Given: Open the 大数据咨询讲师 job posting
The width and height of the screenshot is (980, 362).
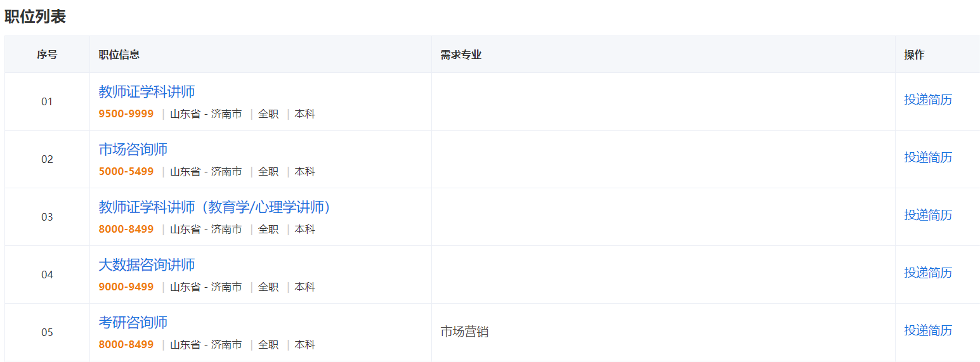Looking at the screenshot, I should (x=147, y=265).
